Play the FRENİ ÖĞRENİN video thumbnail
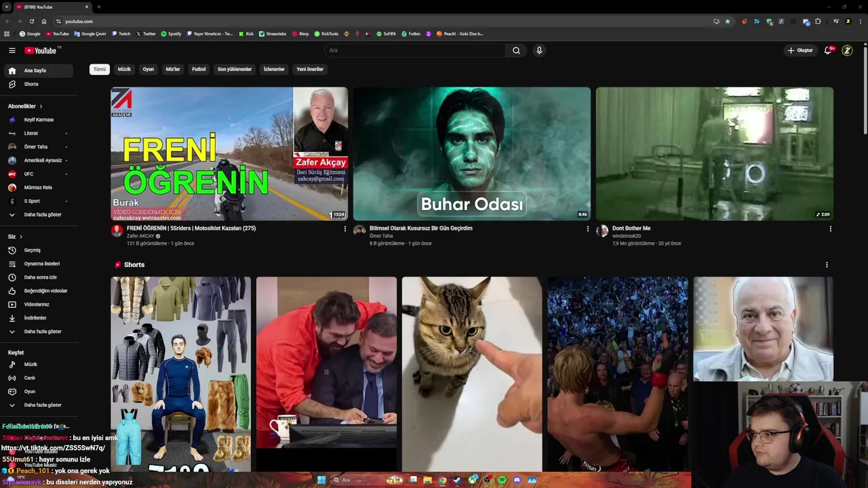The width and height of the screenshot is (868, 488). tap(229, 154)
